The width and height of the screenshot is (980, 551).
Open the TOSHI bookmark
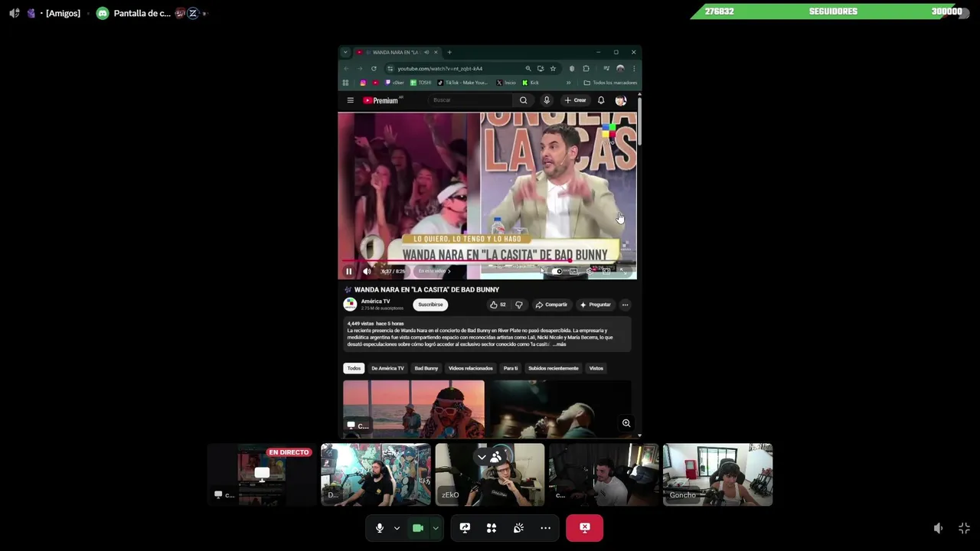(x=421, y=83)
